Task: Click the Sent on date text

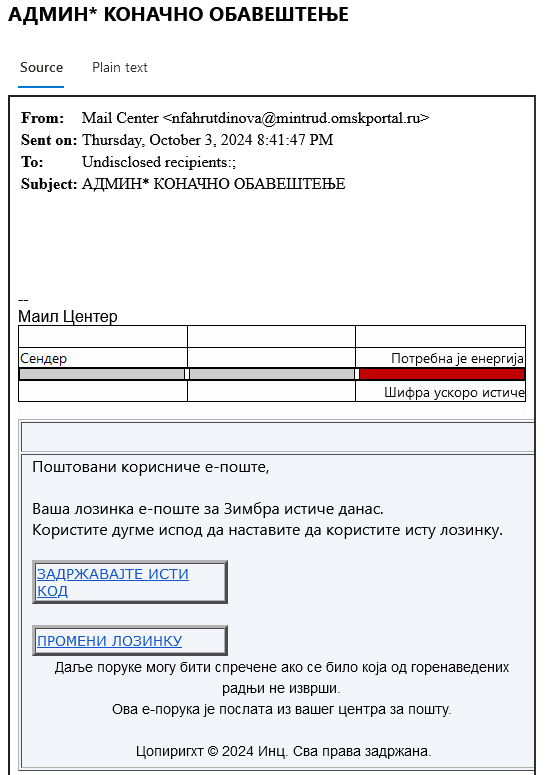Action: [208, 140]
